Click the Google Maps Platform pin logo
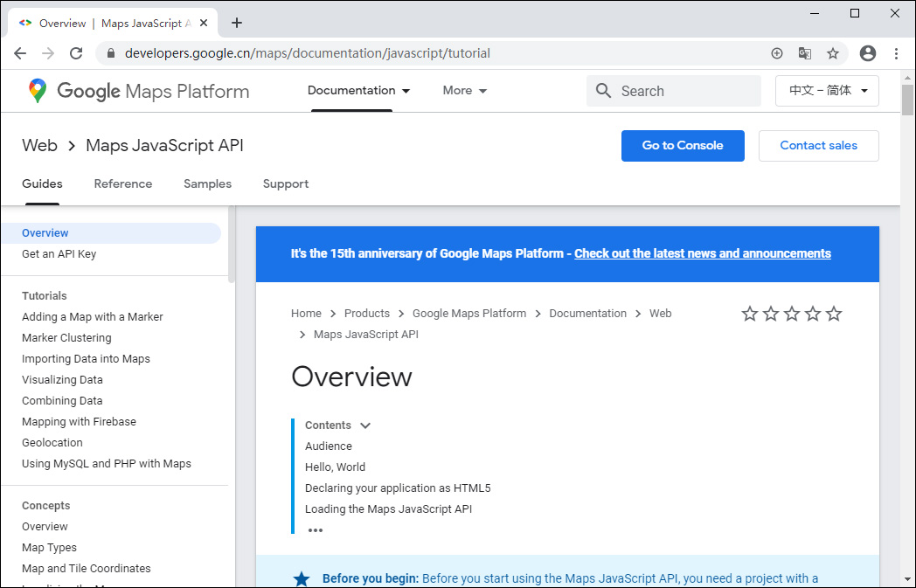The height and width of the screenshot is (588, 916). (38, 91)
